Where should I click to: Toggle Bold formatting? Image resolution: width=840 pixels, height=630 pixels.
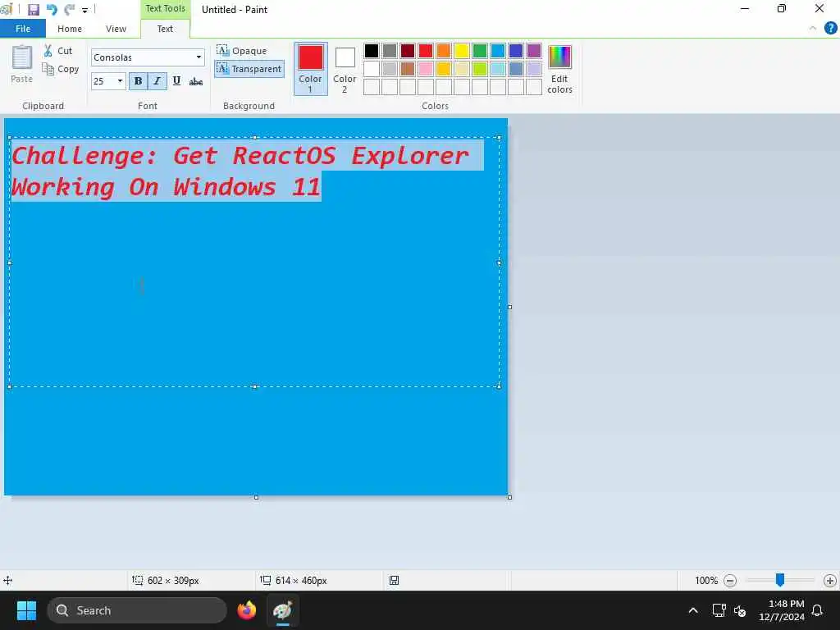(x=138, y=81)
